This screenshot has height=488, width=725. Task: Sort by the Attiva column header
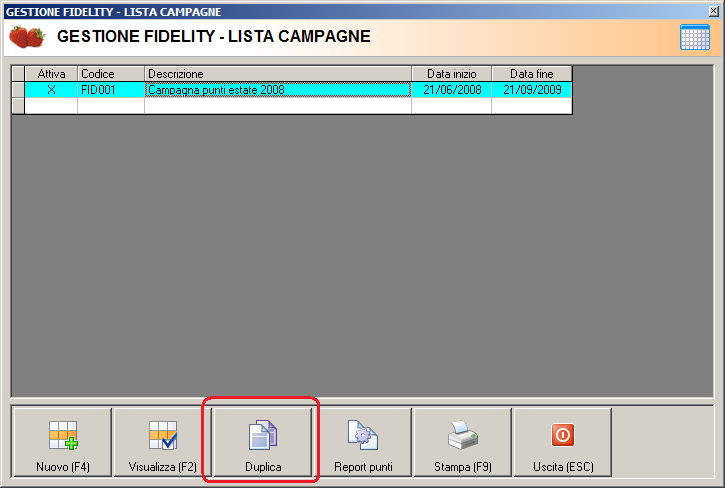point(51,74)
